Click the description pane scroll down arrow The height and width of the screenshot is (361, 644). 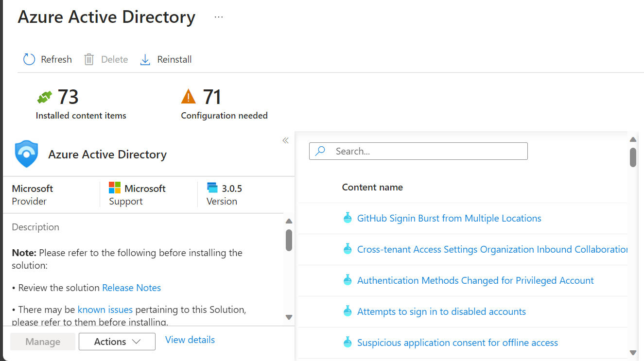289,317
